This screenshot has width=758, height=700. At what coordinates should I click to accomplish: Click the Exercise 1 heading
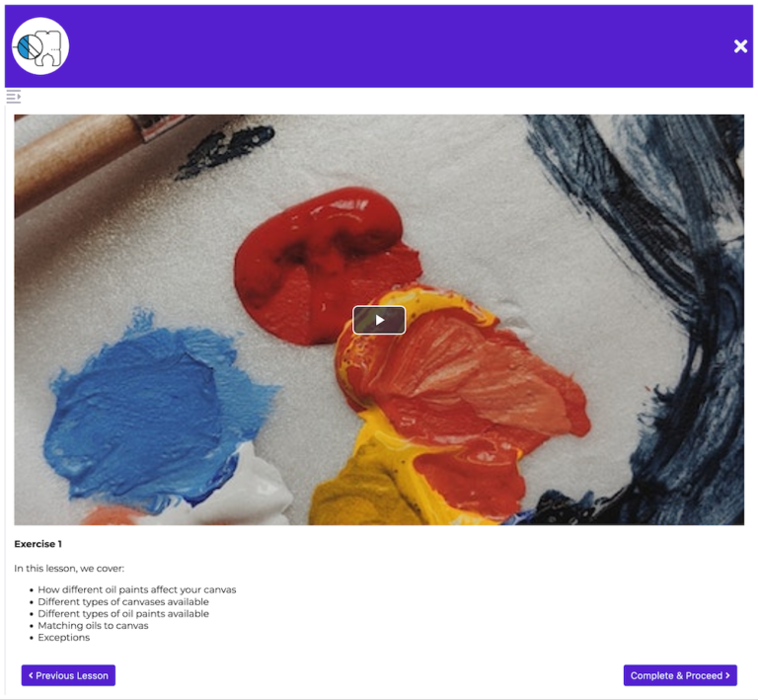click(x=38, y=544)
